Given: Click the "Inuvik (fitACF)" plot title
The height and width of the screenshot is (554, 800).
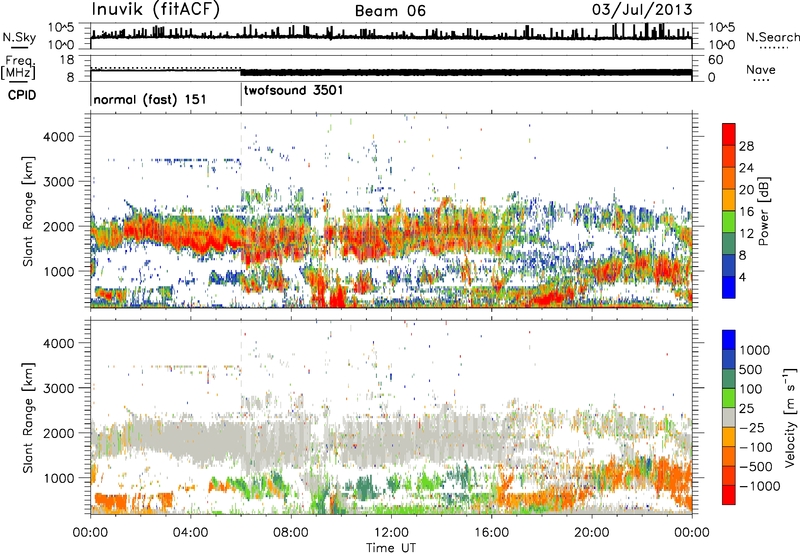Looking at the screenshot, I should (x=155, y=10).
